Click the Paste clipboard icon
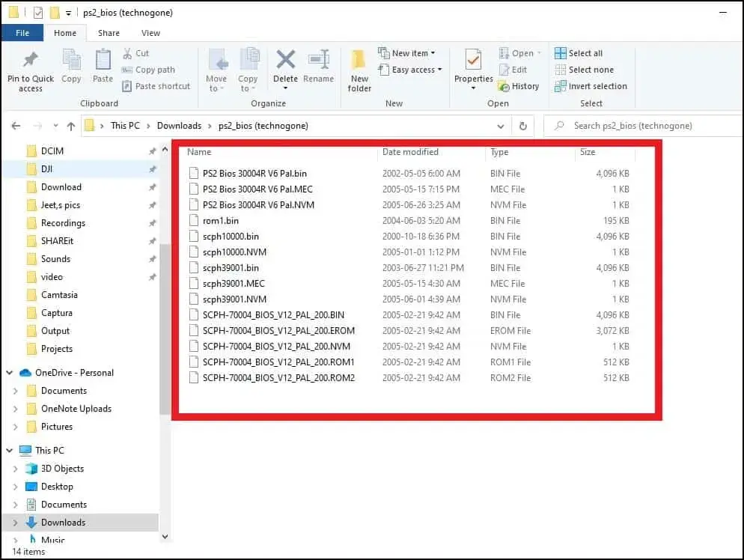 click(103, 61)
